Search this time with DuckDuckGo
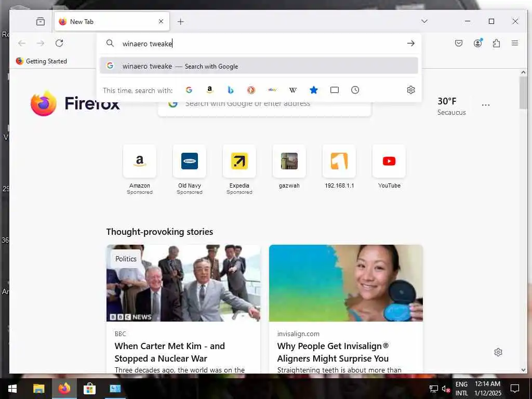The height and width of the screenshot is (399, 532). pyautogui.click(x=251, y=90)
